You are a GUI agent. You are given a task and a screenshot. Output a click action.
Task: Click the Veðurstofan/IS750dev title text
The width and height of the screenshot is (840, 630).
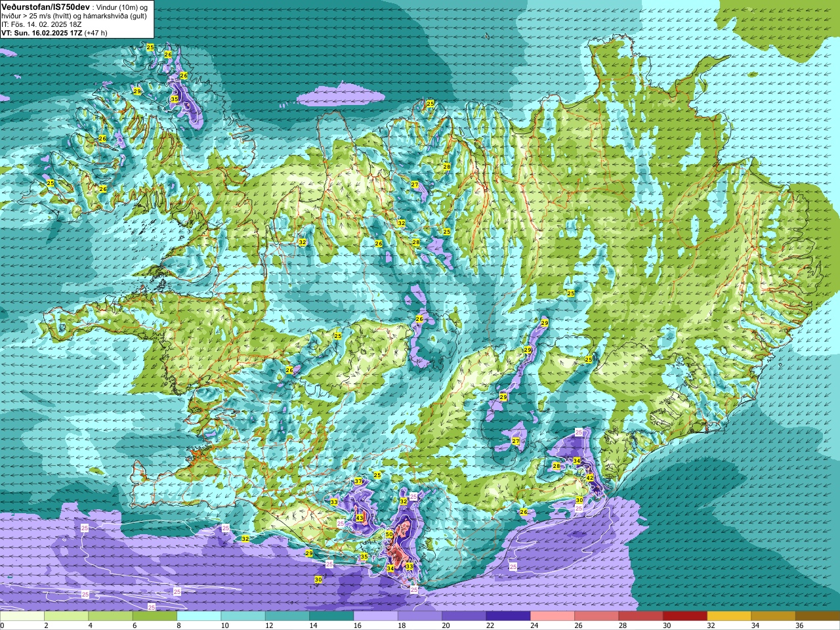45,7
